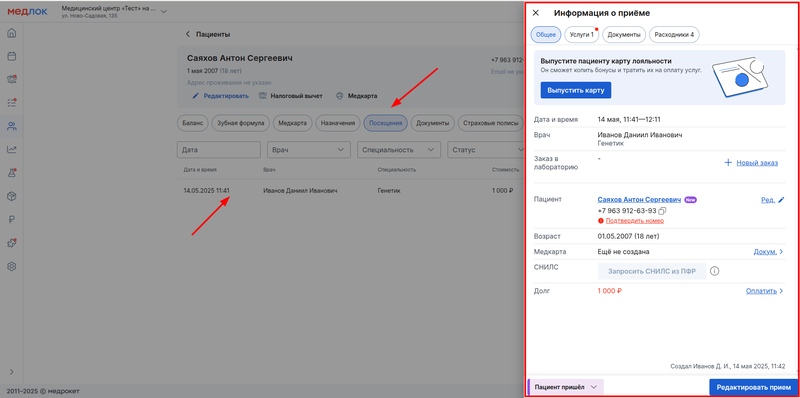Screen dimensions: 800x398
Task: Open the Статус filter dropdown
Action: pyautogui.click(x=486, y=150)
